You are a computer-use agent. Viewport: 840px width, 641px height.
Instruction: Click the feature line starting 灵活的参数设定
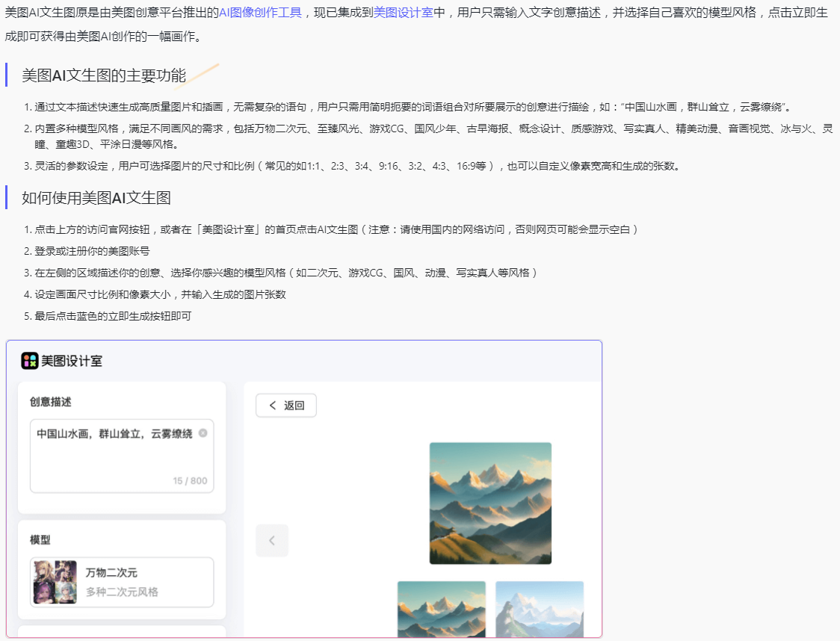pos(357,166)
